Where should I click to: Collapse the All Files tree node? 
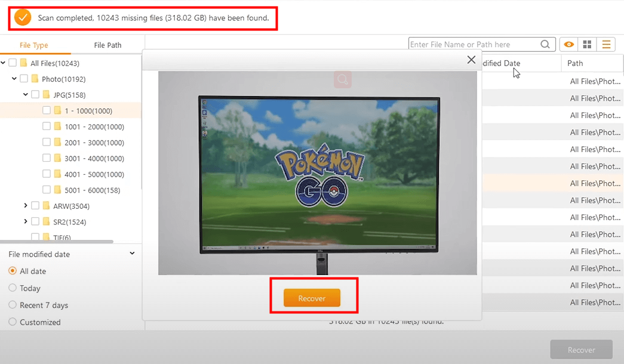click(4, 63)
